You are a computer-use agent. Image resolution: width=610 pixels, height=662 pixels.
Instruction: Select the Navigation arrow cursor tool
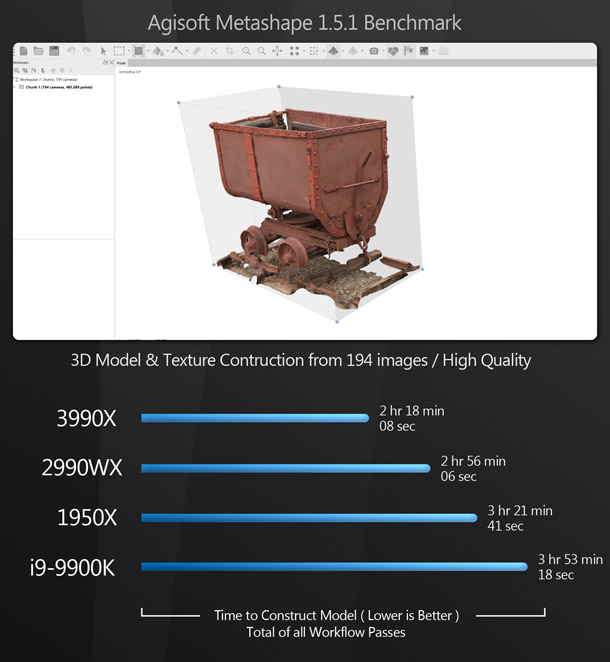(x=103, y=50)
